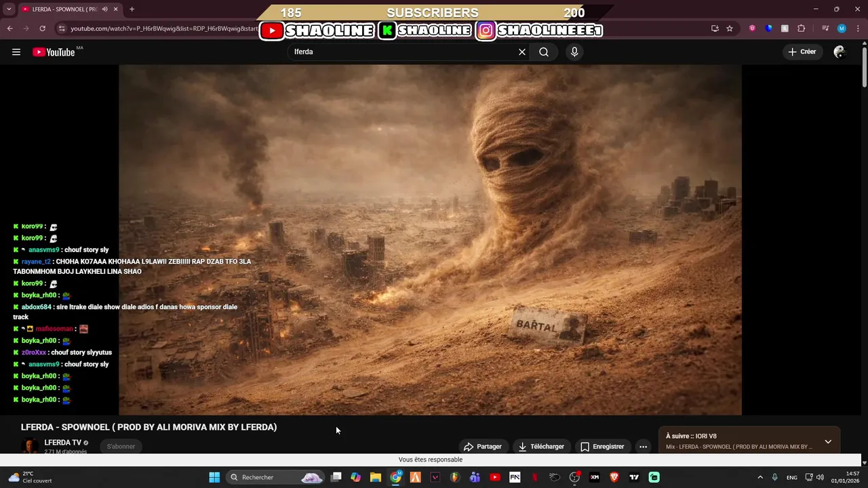
Task: Click the video title LFERDA - SPOWNOEL
Action: pos(149,427)
